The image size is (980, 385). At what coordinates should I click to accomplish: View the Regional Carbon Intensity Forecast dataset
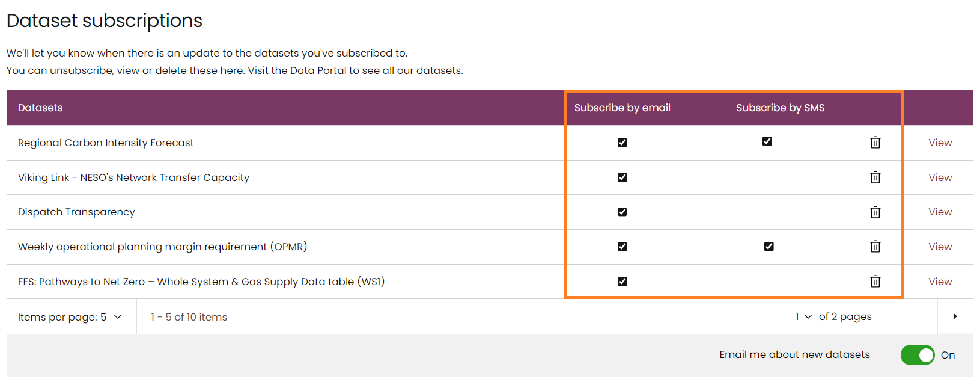pos(940,143)
